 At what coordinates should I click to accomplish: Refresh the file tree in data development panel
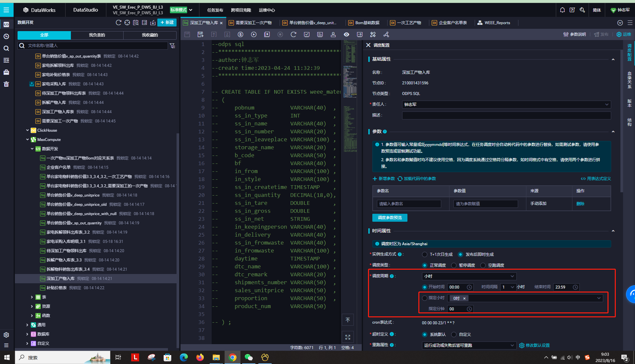pyautogui.click(x=119, y=23)
